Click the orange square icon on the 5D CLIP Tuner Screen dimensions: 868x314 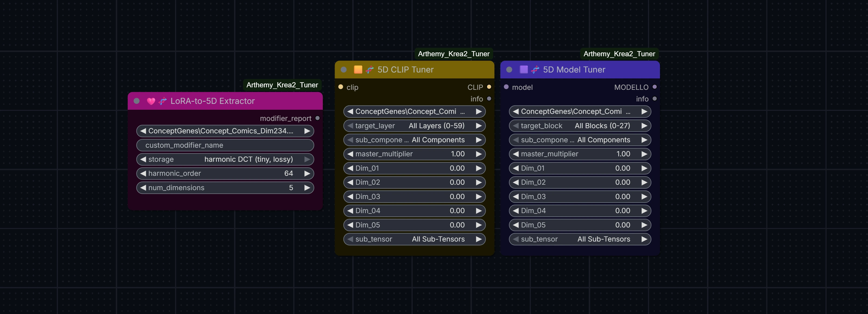(358, 70)
